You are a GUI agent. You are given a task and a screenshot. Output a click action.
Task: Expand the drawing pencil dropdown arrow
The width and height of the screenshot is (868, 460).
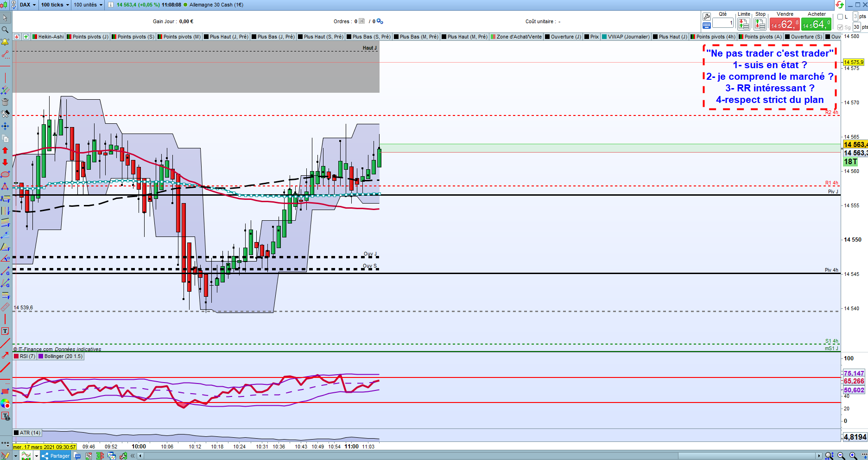click(x=15, y=456)
